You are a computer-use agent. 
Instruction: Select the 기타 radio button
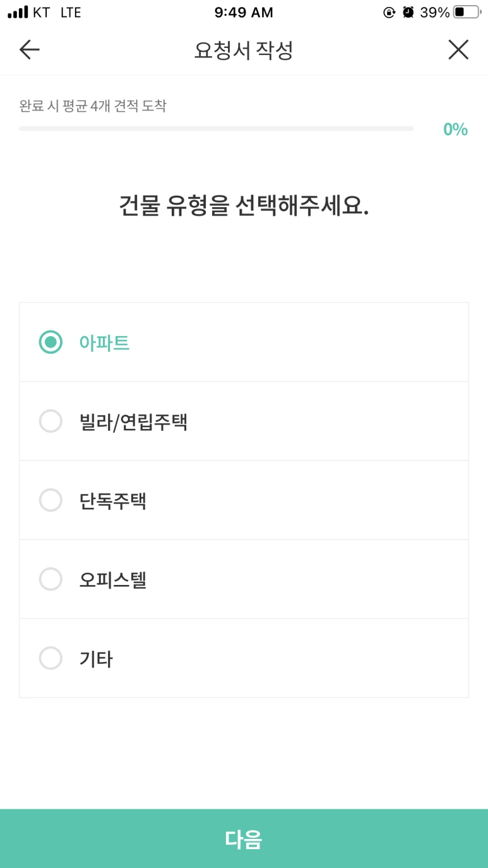coord(51,658)
